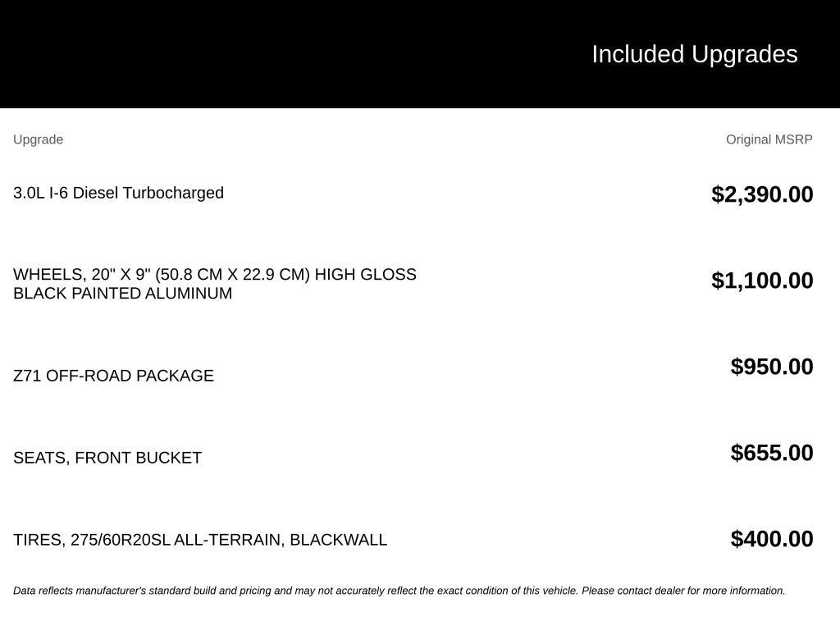Click the 275/60R20SL tire size text

[x=120, y=540]
